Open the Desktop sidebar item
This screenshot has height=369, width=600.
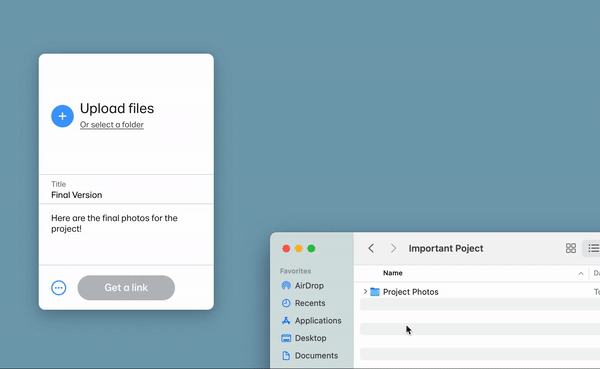(304, 338)
